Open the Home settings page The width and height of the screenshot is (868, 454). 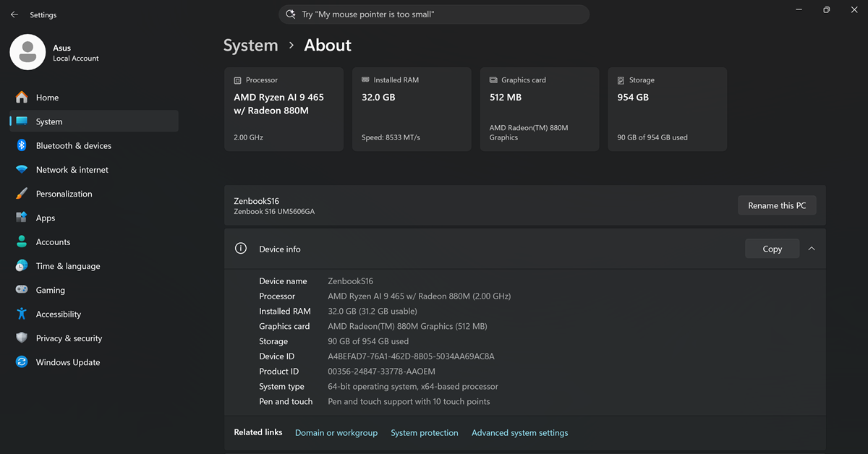(x=94, y=98)
